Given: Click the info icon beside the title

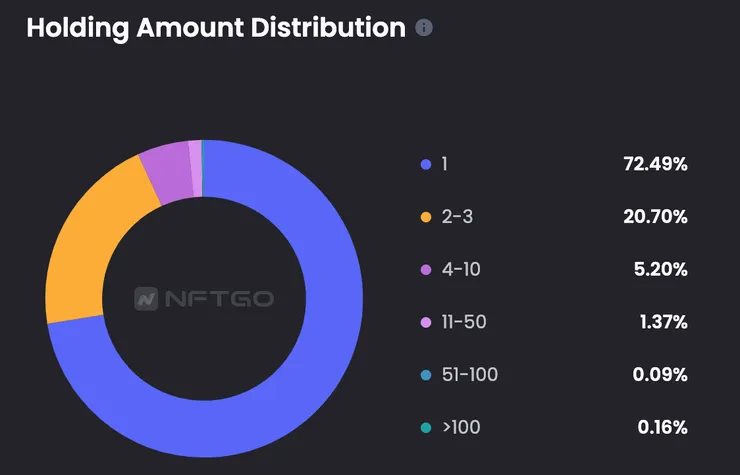Looking at the screenshot, I should (x=424, y=28).
